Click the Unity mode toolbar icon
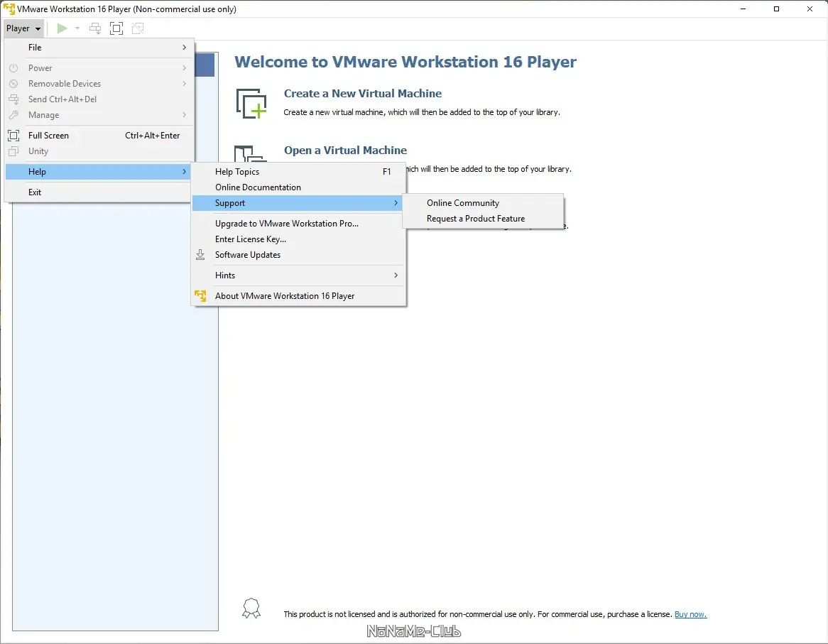Viewport: 828px width, 644px height. tap(138, 28)
